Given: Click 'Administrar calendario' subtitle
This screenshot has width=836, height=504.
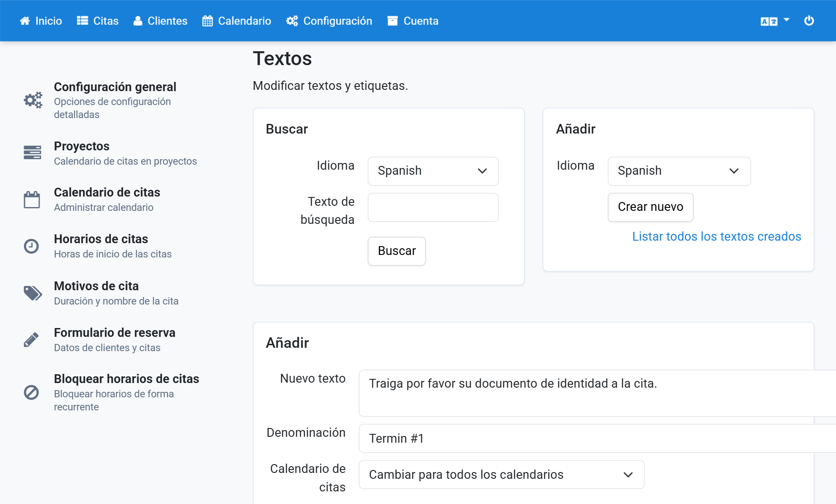Looking at the screenshot, I should 103,207.
